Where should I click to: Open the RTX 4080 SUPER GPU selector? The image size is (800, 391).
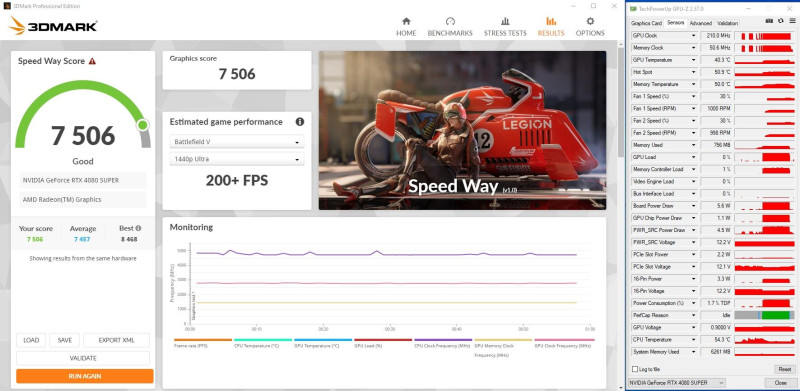(x=677, y=382)
